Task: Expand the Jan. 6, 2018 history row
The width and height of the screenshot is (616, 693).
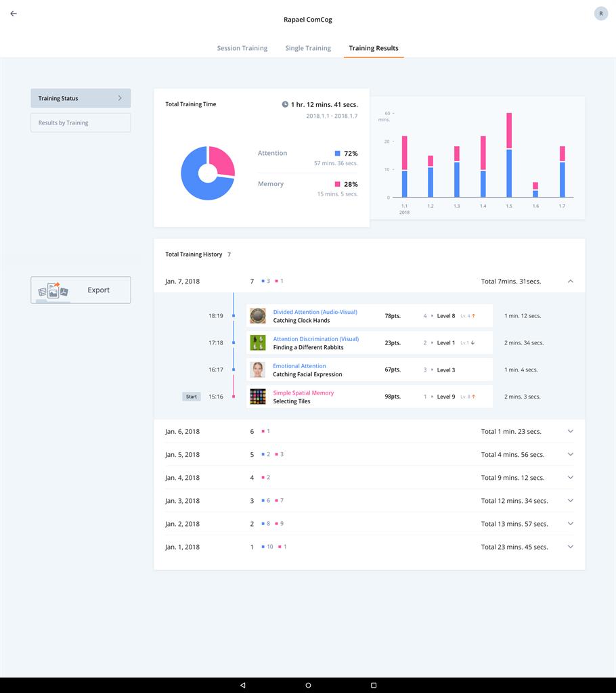Action: click(570, 432)
